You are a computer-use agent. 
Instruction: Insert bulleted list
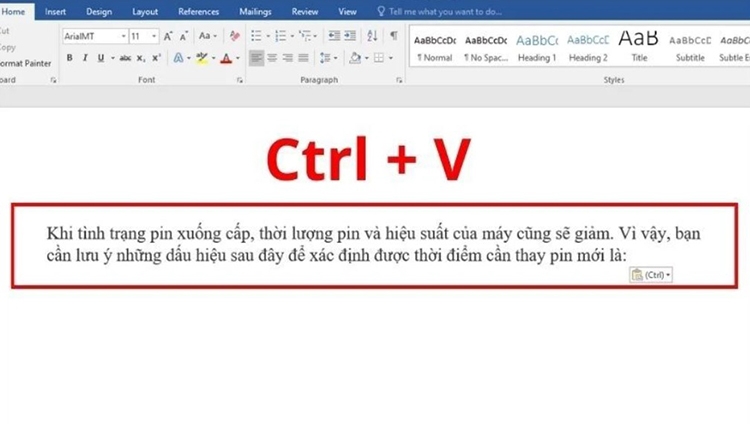pos(256,36)
